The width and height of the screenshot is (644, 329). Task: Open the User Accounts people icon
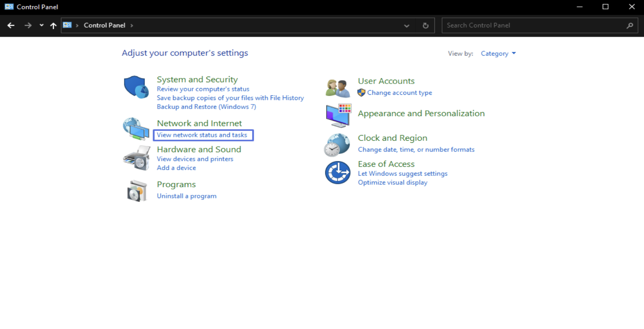(338, 88)
